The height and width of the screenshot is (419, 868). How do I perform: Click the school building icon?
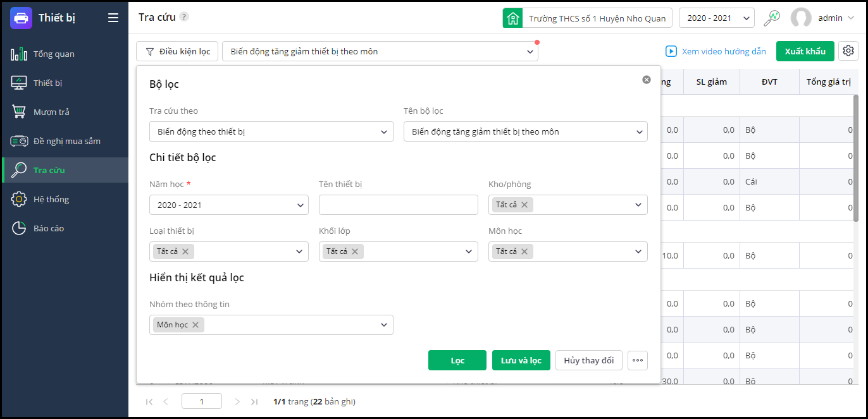point(512,18)
